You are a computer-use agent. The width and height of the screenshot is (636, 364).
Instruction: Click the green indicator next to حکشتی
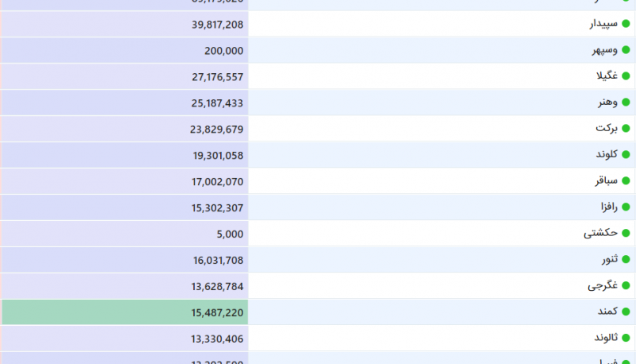click(626, 234)
